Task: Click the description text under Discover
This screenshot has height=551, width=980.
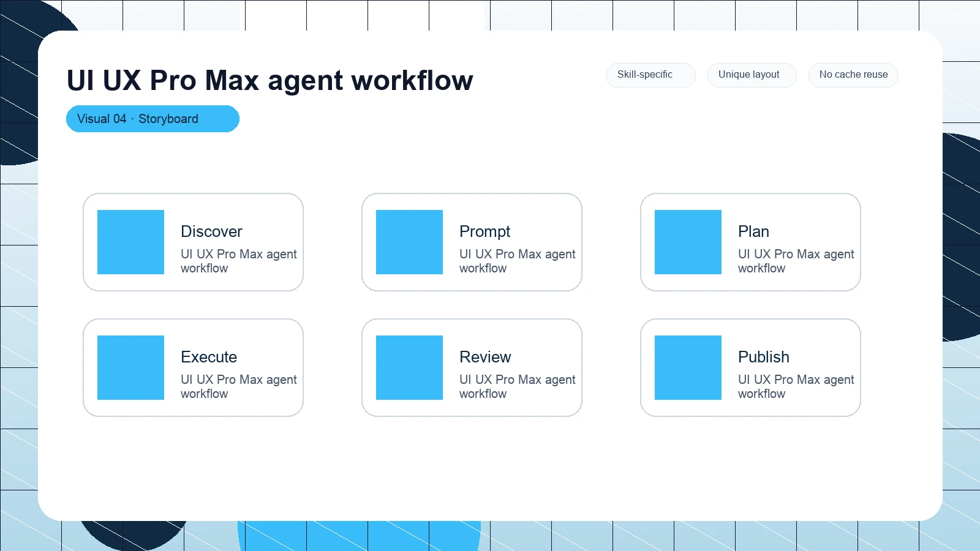Action: coord(238,261)
